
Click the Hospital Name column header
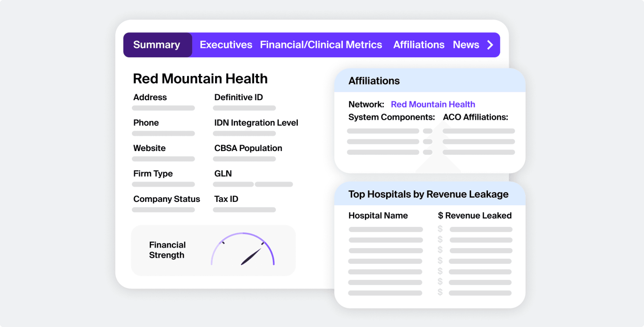(378, 215)
